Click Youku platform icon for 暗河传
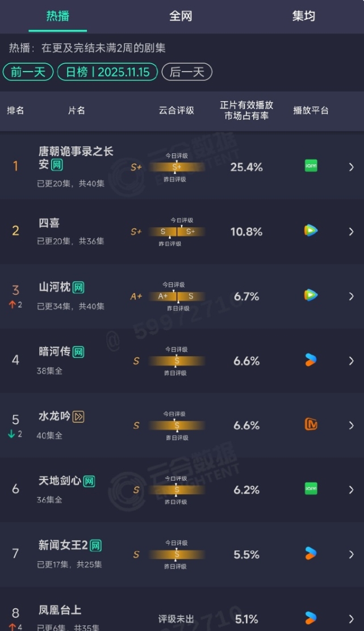The width and height of the screenshot is (364, 631). pyautogui.click(x=311, y=360)
